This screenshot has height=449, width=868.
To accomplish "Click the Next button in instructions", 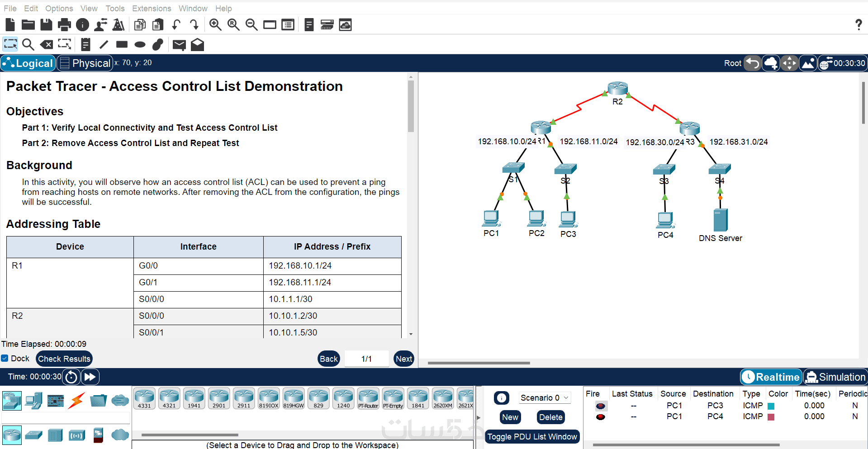I will [x=404, y=359].
